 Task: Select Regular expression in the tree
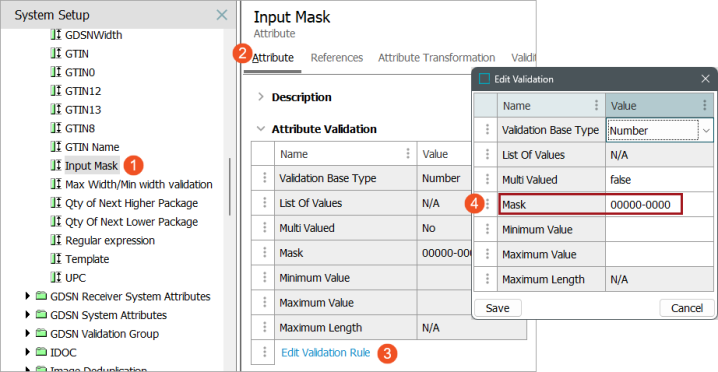(110, 241)
